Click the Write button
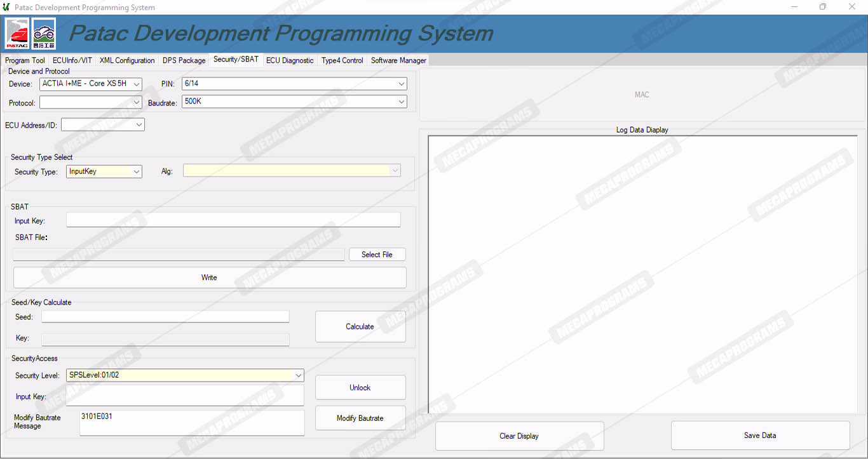 209,277
